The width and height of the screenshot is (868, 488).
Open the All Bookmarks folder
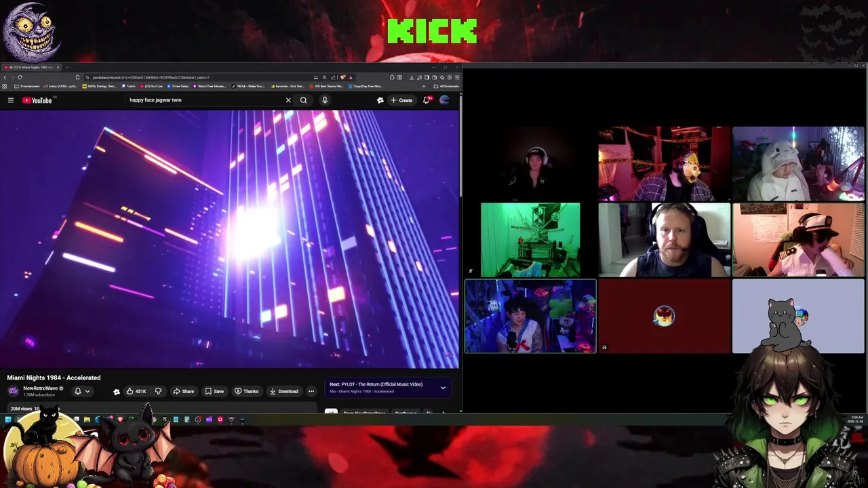tap(447, 86)
